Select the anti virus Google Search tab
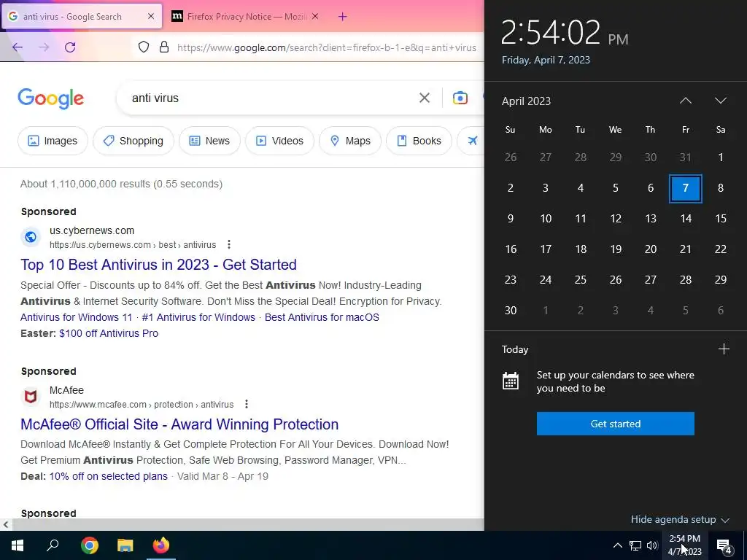 point(81,16)
